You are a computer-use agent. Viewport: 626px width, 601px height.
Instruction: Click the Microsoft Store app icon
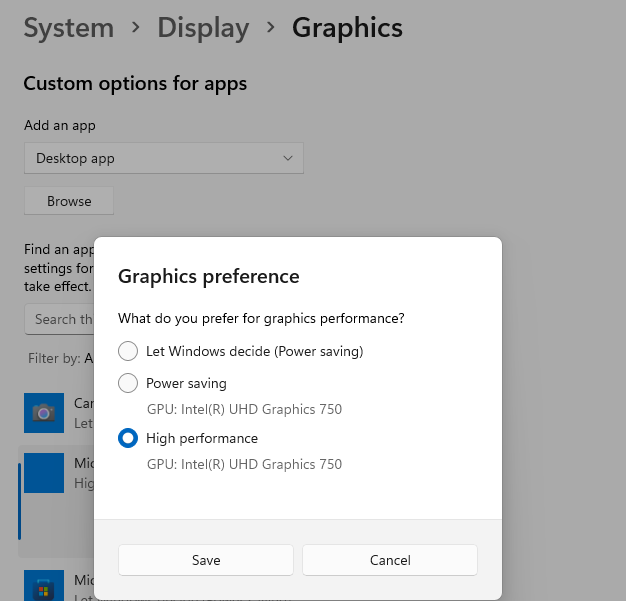click(x=44, y=585)
